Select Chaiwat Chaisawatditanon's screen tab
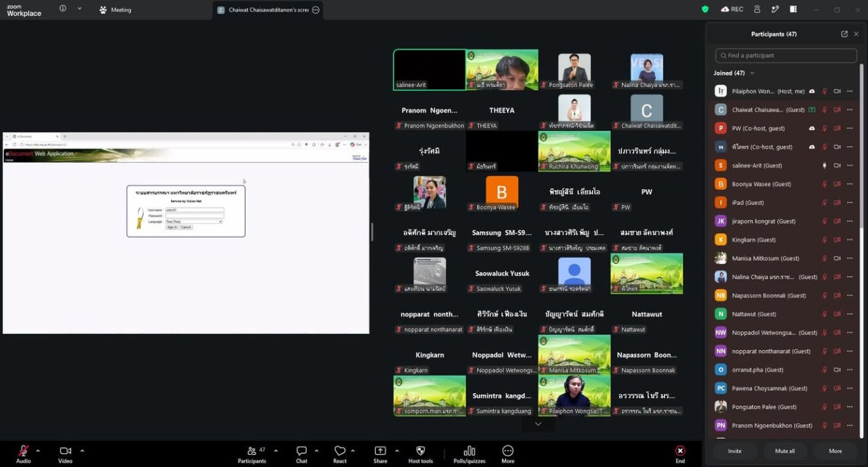The width and height of the screenshot is (868, 467). (x=268, y=10)
